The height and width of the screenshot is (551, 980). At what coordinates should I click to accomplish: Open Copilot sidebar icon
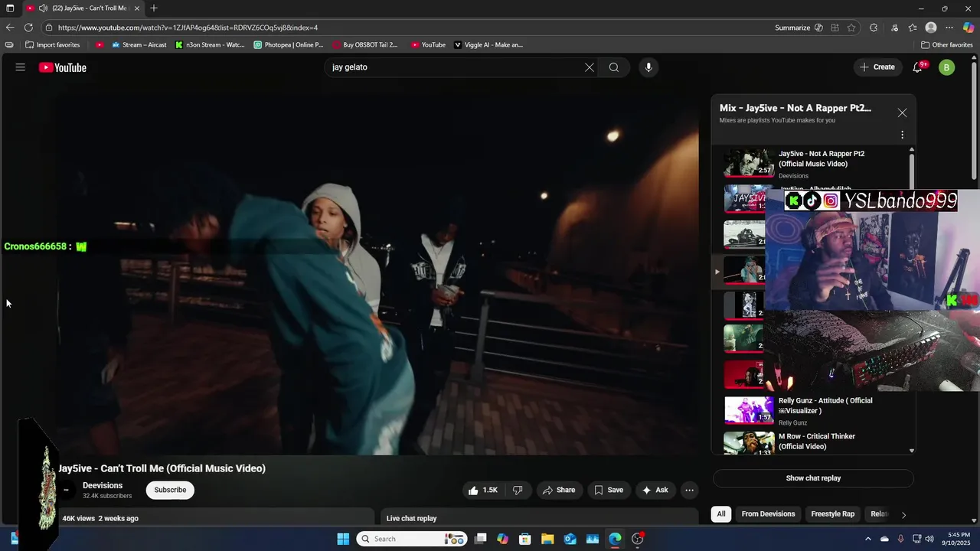pos(969,28)
